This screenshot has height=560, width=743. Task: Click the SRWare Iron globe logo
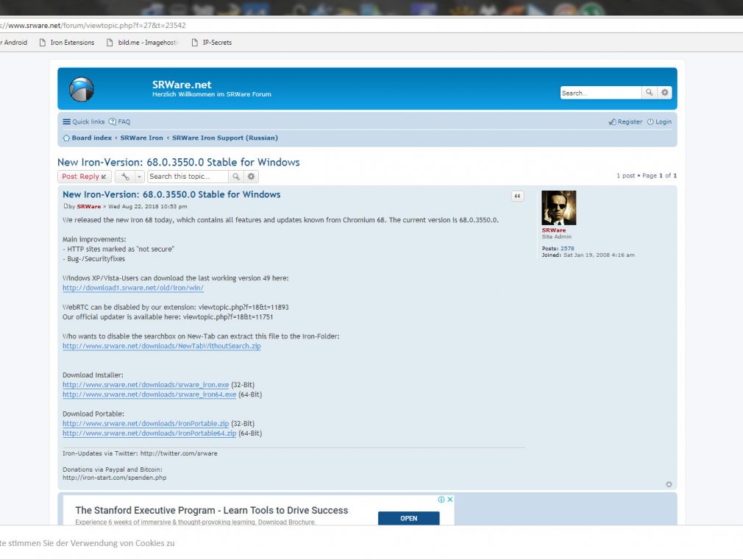[x=82, y=89]
